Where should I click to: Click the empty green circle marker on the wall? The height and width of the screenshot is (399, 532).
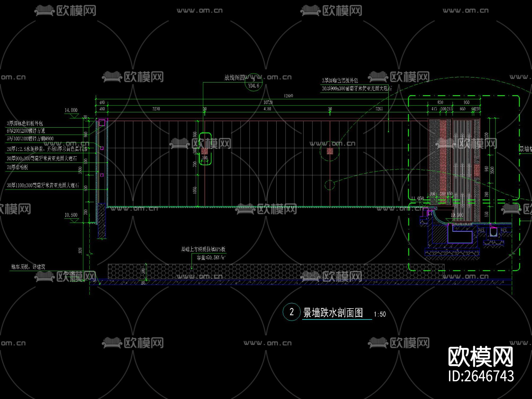pyautogui.click(x=330, y=185)
